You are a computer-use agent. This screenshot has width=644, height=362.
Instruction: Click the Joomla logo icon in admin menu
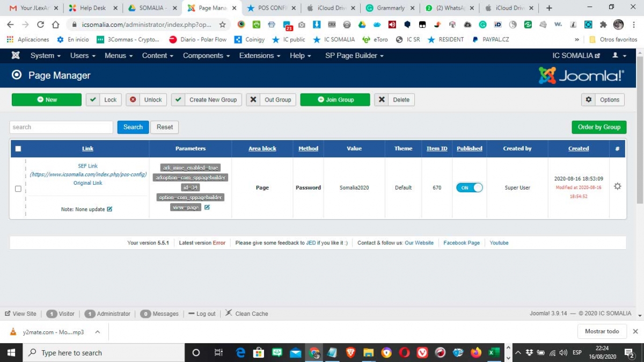click(16, 56)
